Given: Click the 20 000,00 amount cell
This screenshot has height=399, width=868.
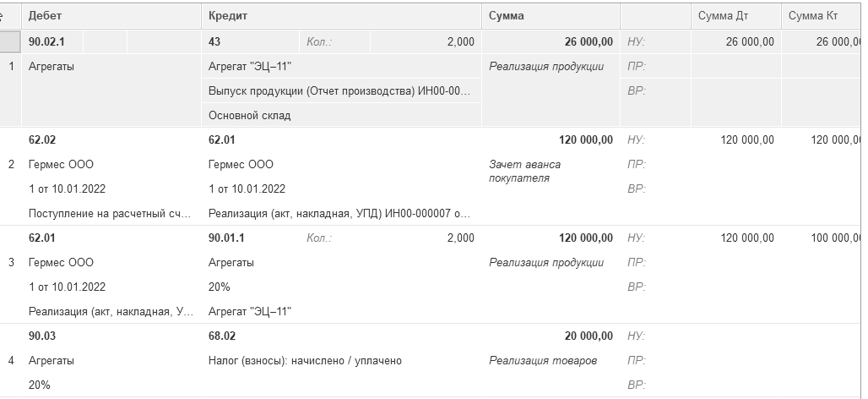Looking at the screenshot, I should [589, 336].
